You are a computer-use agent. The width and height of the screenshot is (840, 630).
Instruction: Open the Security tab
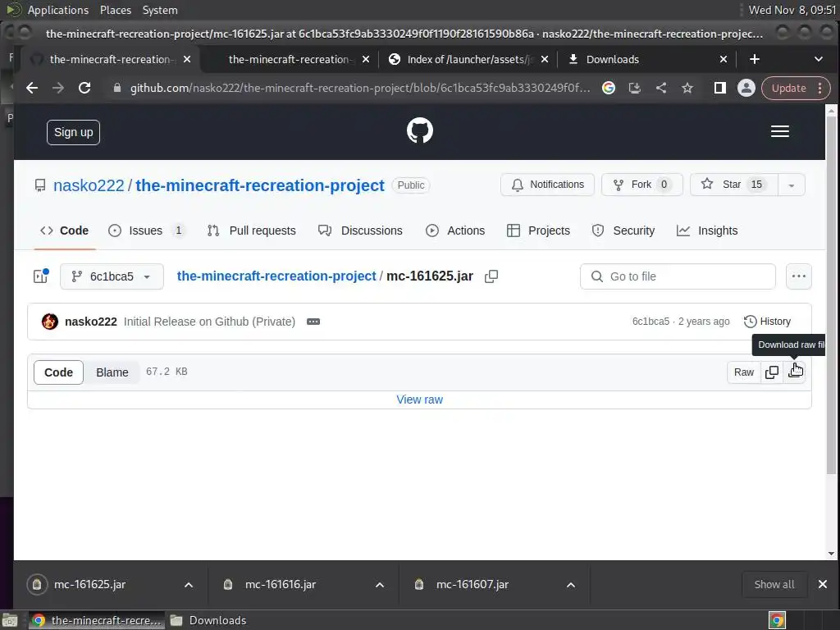(623, 231)
